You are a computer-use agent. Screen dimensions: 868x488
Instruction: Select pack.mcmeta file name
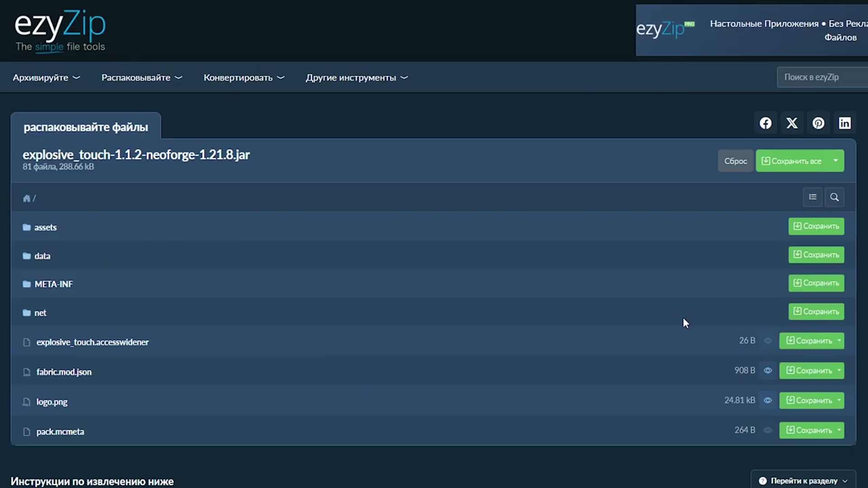60,432
